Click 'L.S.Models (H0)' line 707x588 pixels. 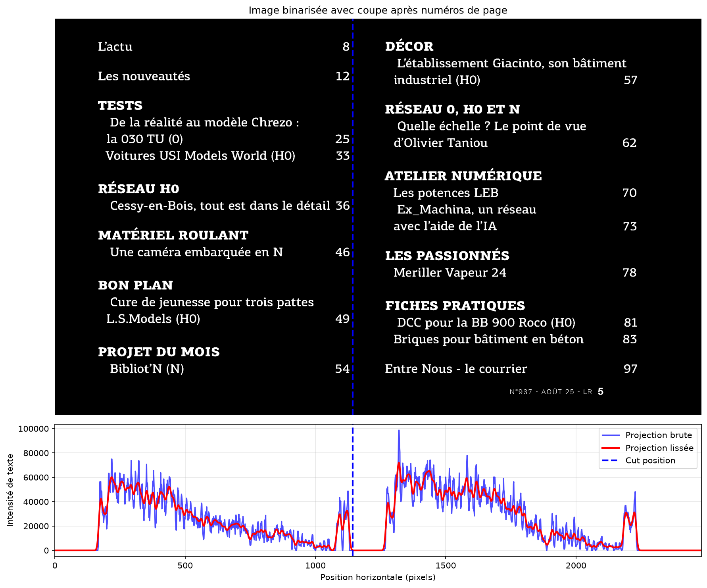click(x=153, y=319)
